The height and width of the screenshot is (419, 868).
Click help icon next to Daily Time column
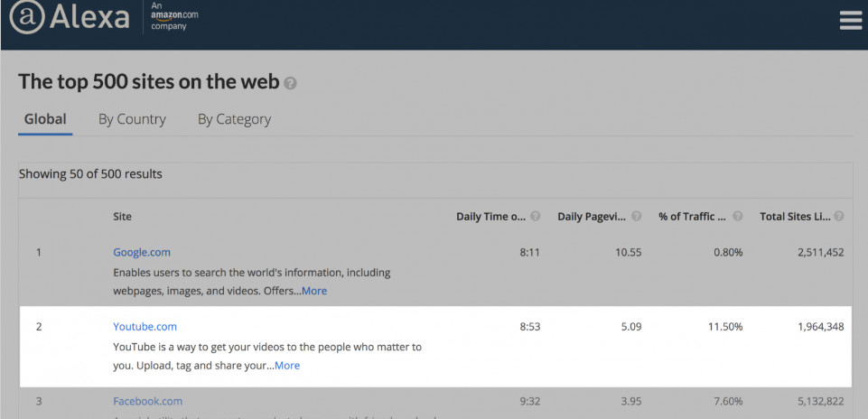[536, 217]
